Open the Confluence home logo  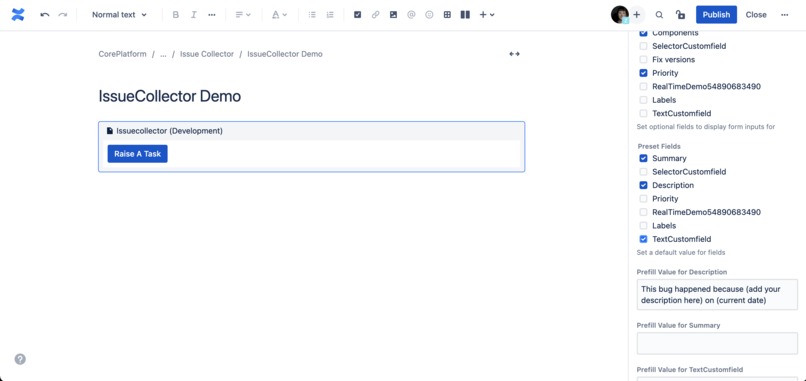[x=18, y=14]
